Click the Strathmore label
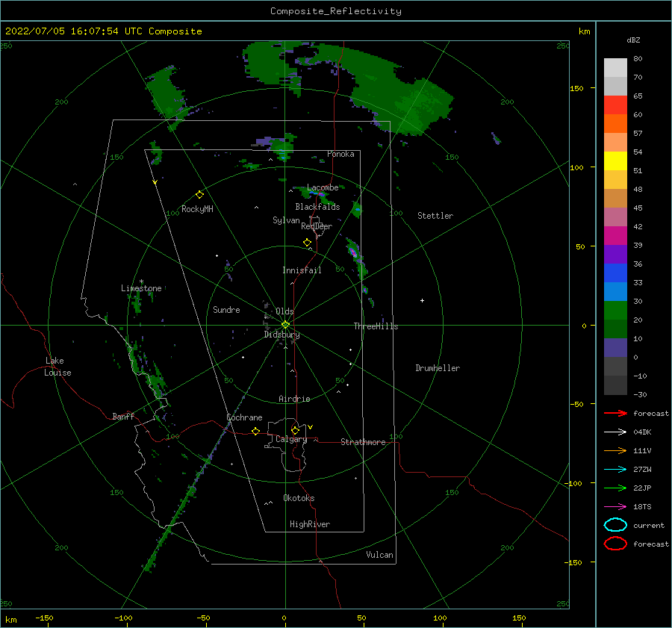This screenshot has width=672, height=628. click(363, 442)
